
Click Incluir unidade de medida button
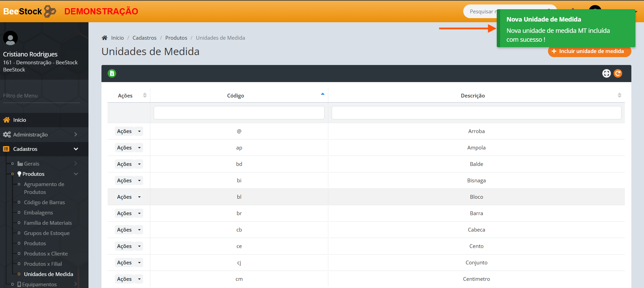589,51
